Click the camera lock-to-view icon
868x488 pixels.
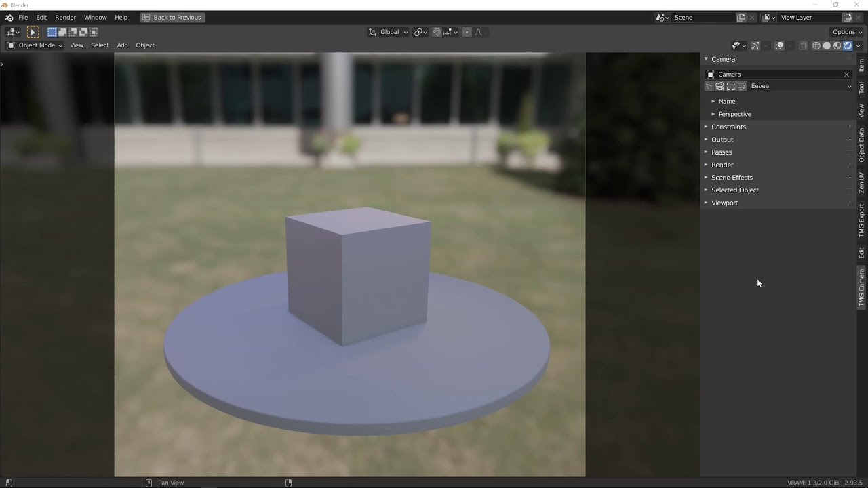[x=720, y=86]
